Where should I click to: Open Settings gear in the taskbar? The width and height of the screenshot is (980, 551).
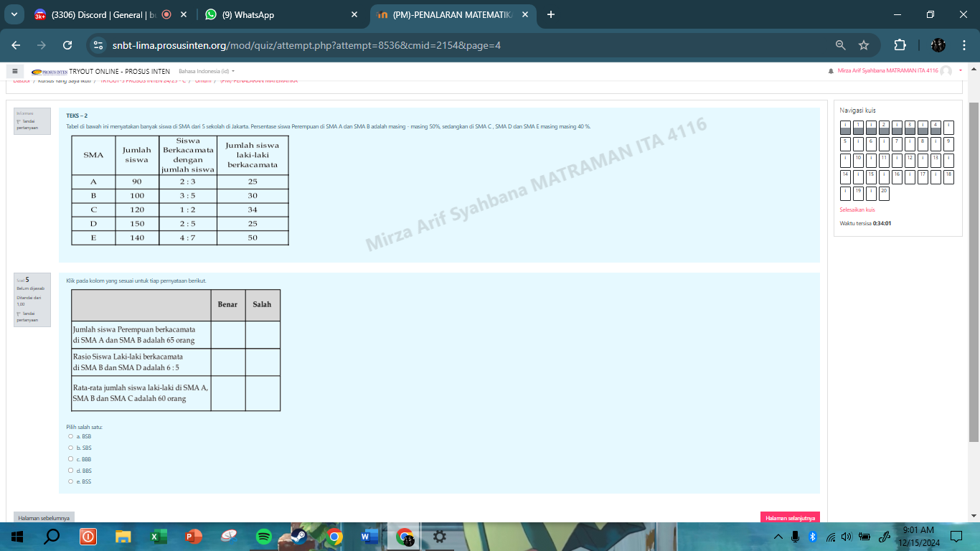coord(440,537)
